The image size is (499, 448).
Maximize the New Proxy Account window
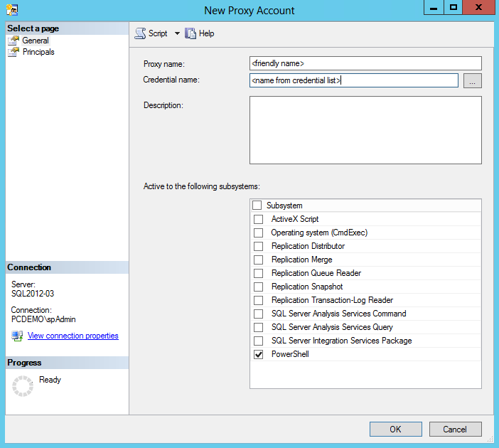tap(454, 7)
